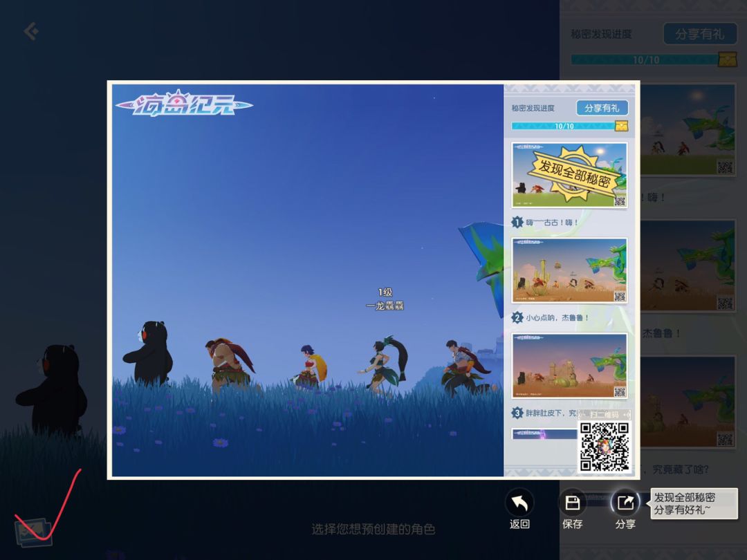Image resolution: width=747 pixels, height=560 pixels.
Task: Click the 发现全部秘密 分享有好礼 tooltip
Action: [x=693, y=503]
